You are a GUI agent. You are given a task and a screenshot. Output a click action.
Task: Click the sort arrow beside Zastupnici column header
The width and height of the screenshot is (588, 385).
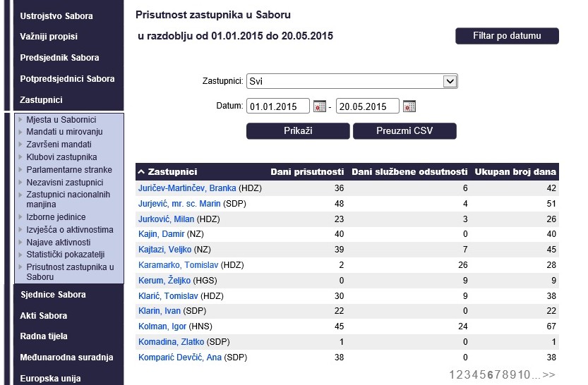(x=141, y=172)
